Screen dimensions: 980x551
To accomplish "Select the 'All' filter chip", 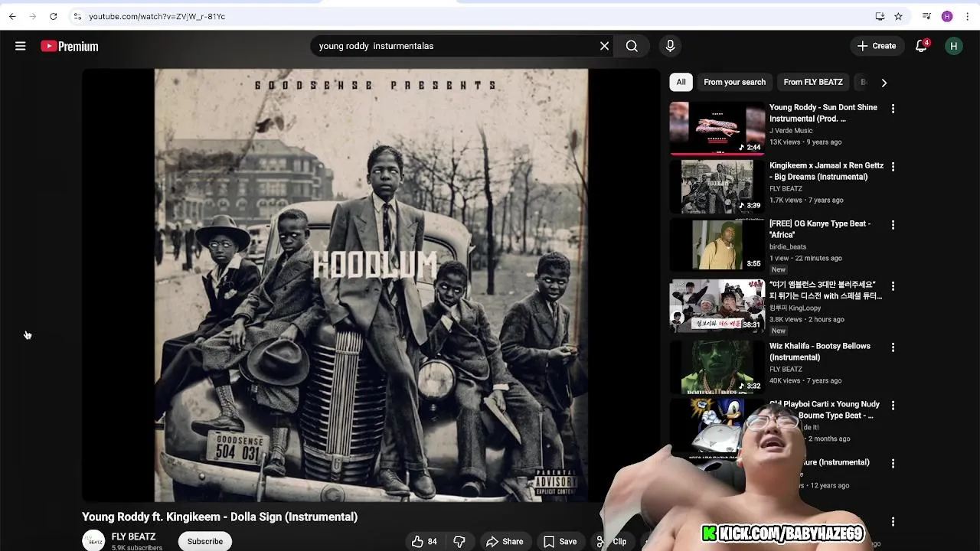I will point(681,82).
